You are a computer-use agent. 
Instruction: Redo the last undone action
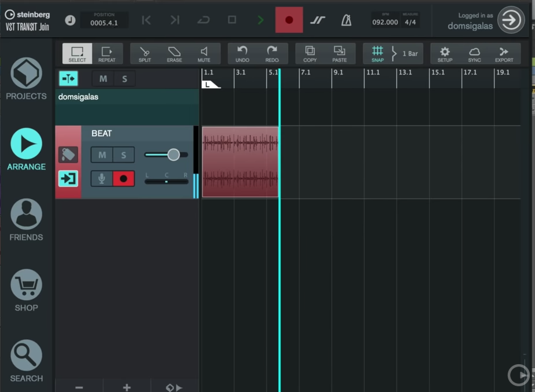point(272,53)
